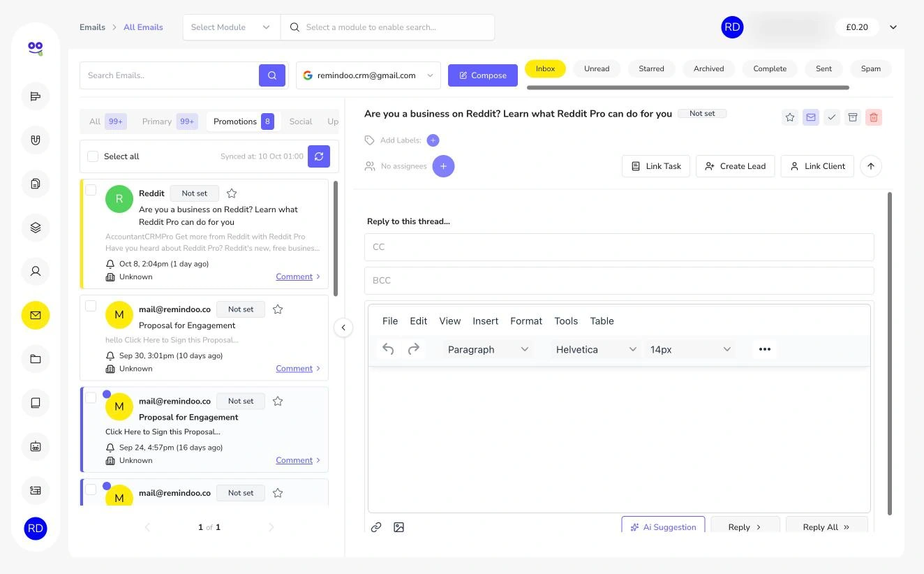Switch to the Unread filter tab

coord(597,68)
